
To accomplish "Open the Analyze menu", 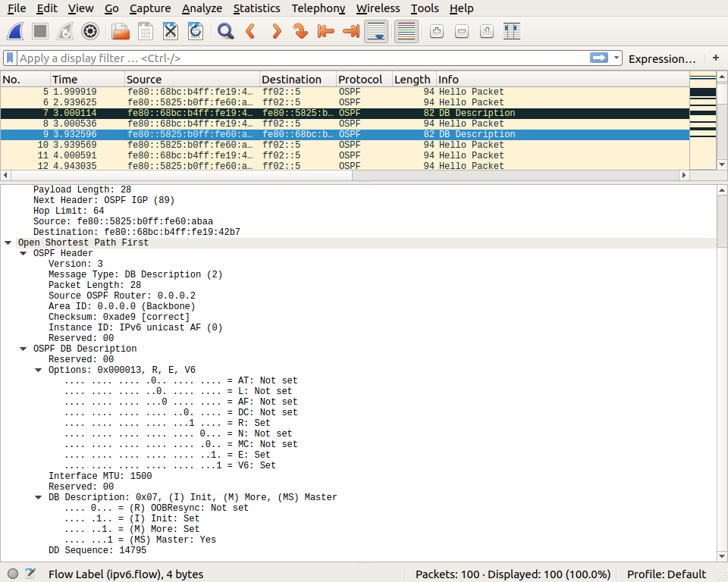I will (x=202, y=8).
